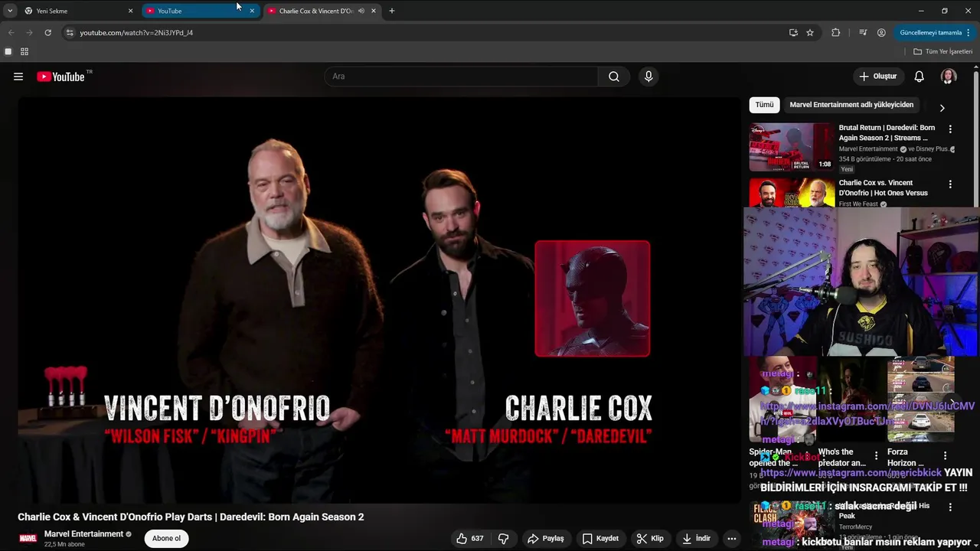Open options for Brutal Return video
980x551 pixels.
(x=950, y=129)
